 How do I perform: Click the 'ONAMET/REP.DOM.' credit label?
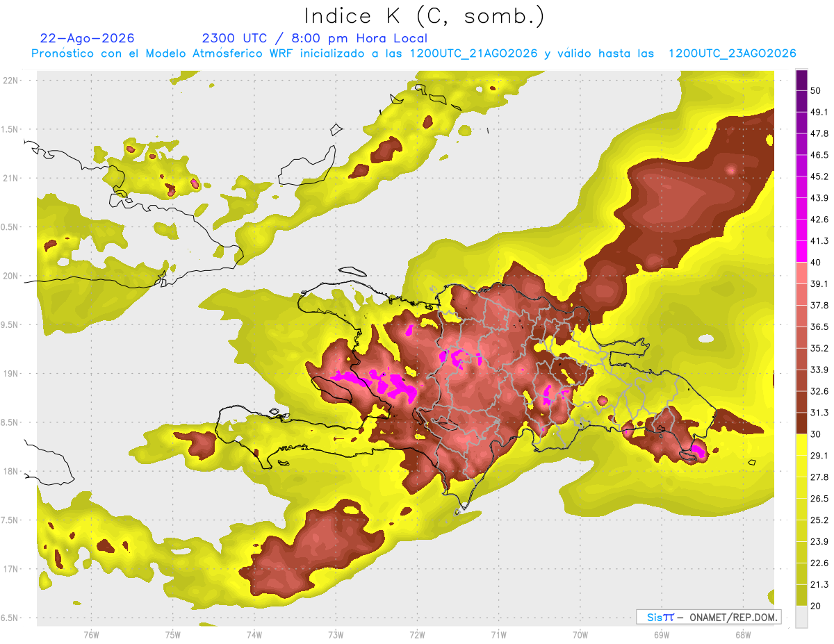click(733, 617)
